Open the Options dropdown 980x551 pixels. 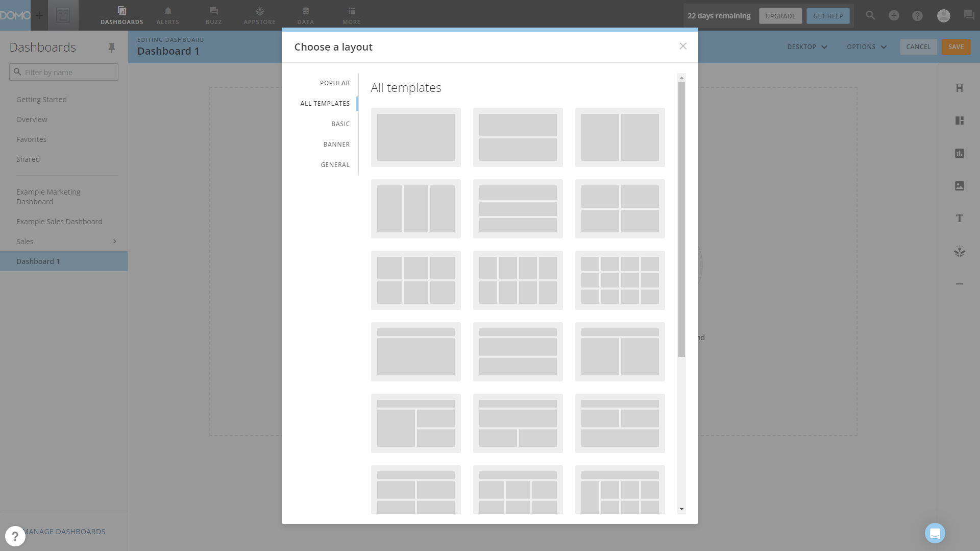click(867, 46)
